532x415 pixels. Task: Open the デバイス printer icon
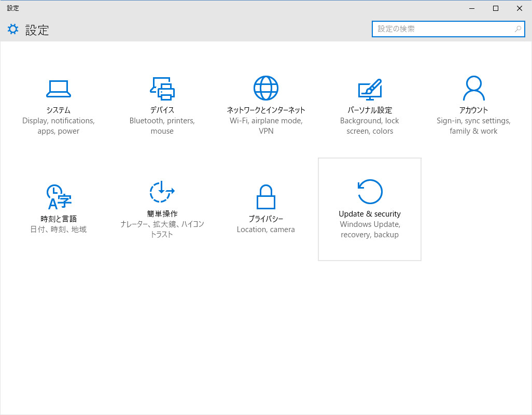[162, 89]
